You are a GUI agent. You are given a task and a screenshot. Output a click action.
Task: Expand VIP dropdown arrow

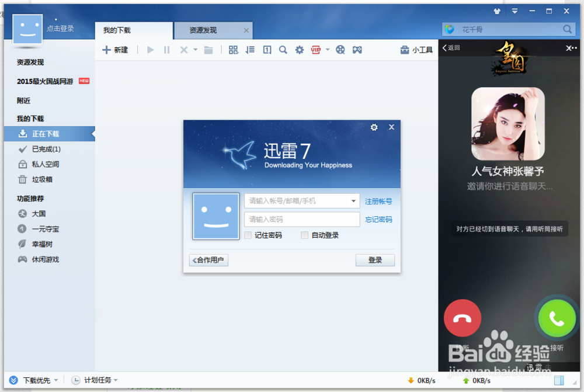click(328, 50)
